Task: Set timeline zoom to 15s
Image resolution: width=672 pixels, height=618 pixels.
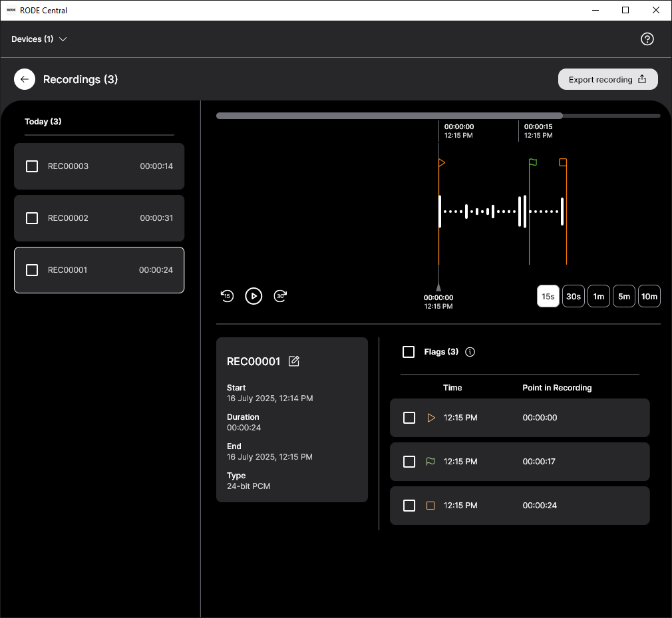Action: click(x=548, y=296)
